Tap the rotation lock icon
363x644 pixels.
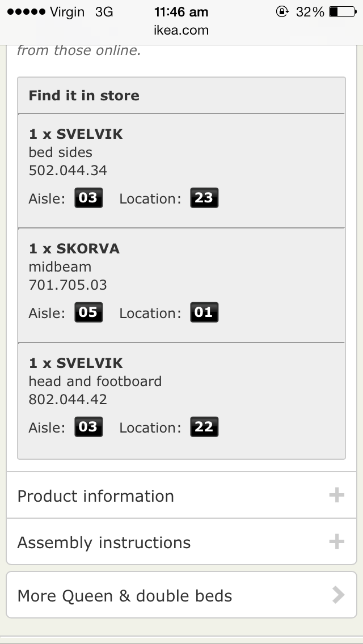pos(282,11)
